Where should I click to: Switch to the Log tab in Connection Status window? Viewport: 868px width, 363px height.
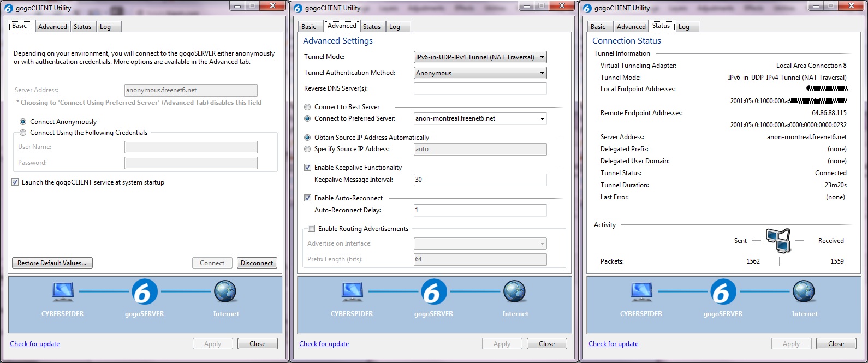pos(683,27)
